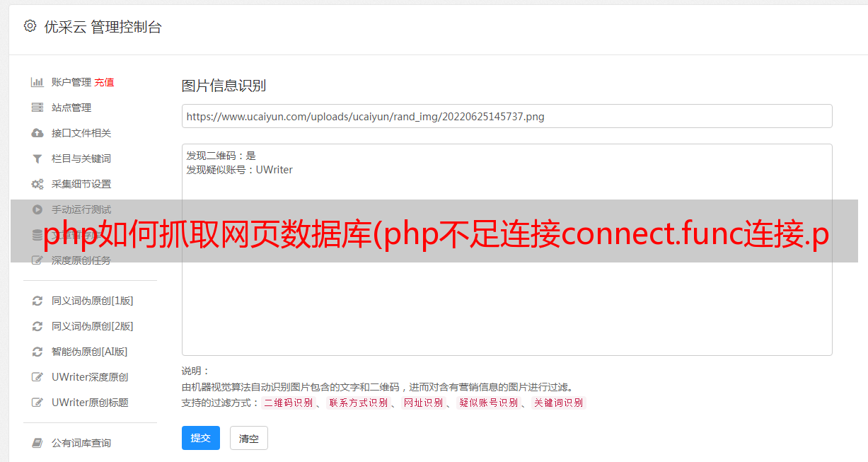This screenshot has width=868, height=462.
Task: Open the UWriter原创标题 menu item
Action: [90, 403]
